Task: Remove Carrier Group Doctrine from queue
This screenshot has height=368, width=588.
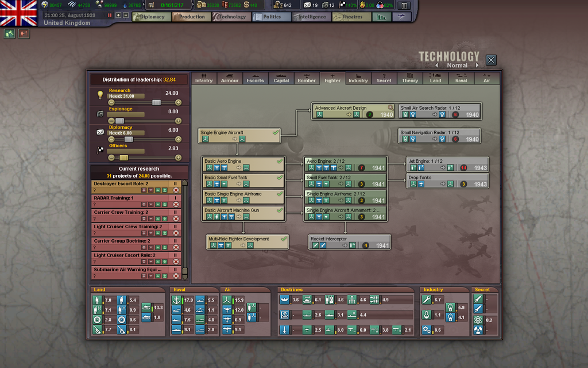Action: pyautogui.click(x=176, y=247)
